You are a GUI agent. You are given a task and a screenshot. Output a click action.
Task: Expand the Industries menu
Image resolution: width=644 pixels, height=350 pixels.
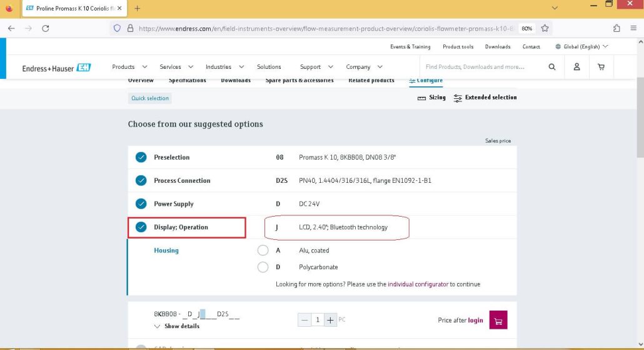pyautogui.click(x=224, y=66)
